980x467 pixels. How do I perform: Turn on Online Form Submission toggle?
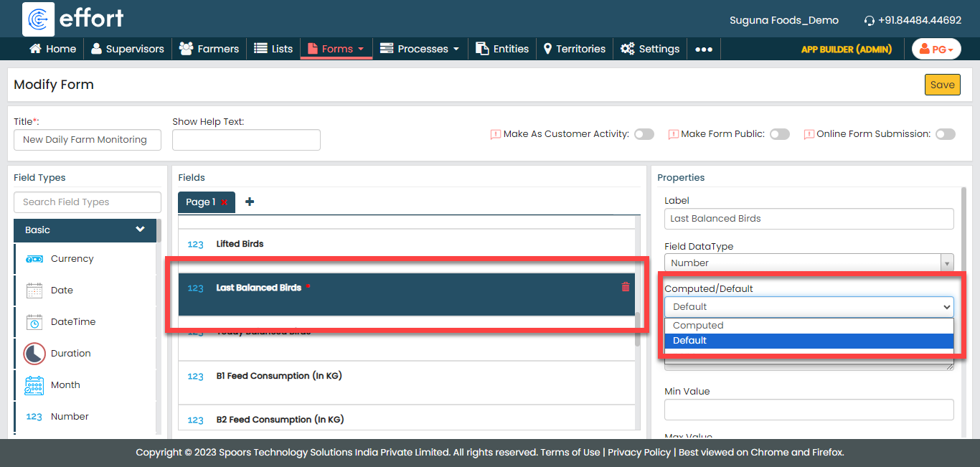[x=945, y=134]
